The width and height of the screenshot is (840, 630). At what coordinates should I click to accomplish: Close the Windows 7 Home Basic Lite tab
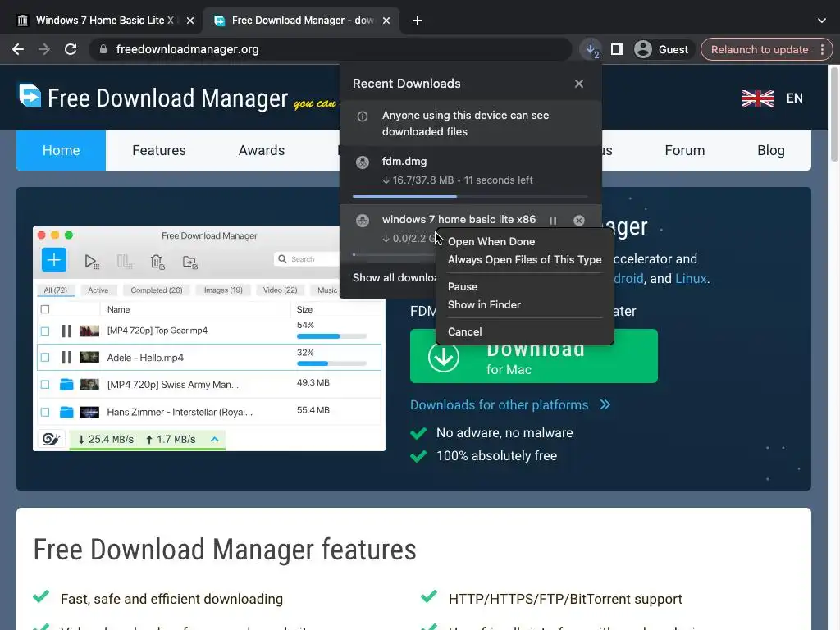(x=190, y=21)
